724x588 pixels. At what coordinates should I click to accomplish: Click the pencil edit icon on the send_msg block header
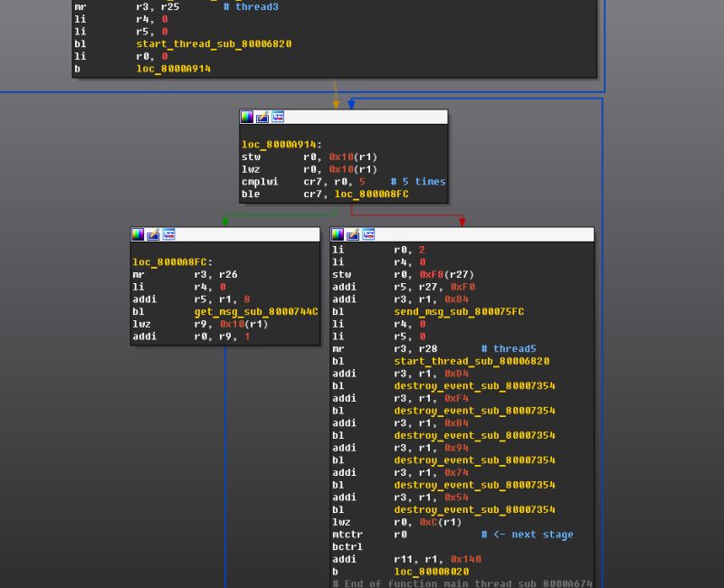click(353, 234)
